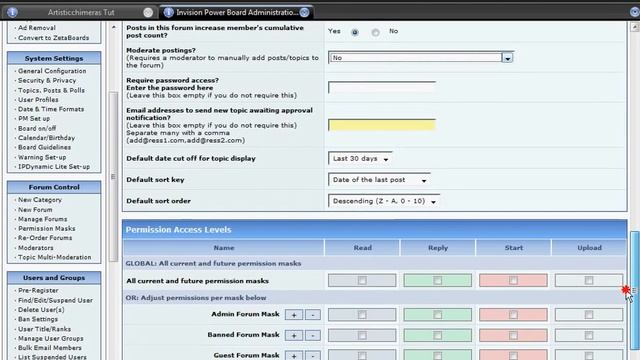Image resolution: width=640 pixels, height=360 pixels.
Task: Open Pre-Register link
Action: point(38,290)
